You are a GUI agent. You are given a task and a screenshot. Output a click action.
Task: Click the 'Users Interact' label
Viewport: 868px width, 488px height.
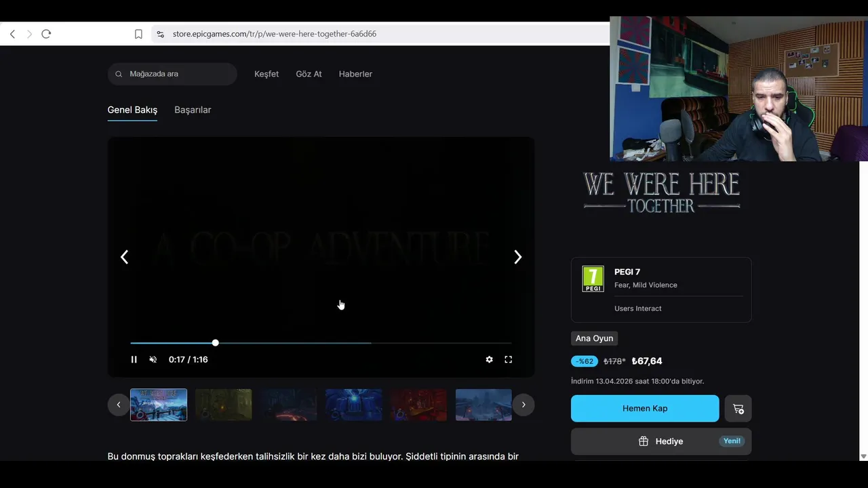tap(638, 308)
